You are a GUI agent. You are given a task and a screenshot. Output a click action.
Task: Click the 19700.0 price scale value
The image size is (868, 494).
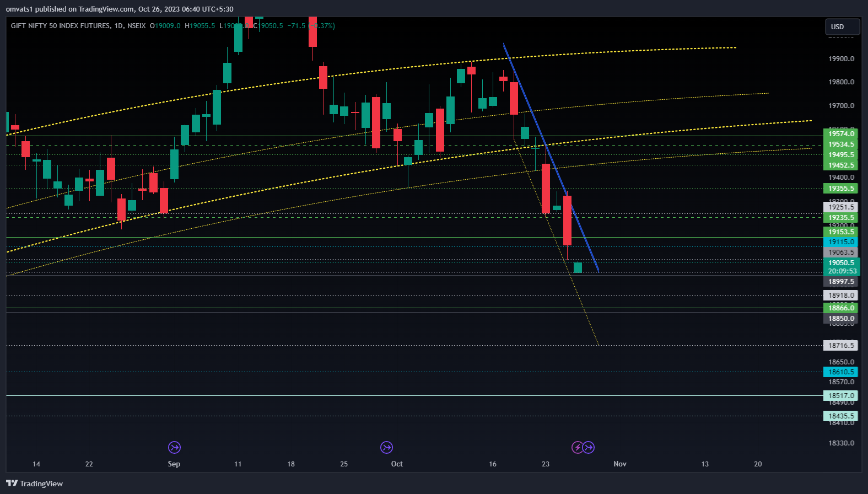click(x=841, y=106)
